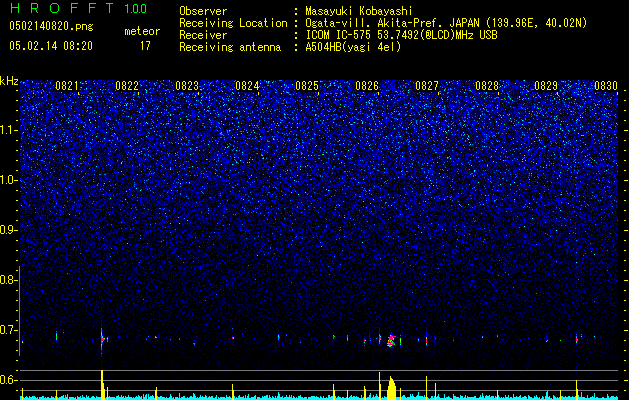Click the 0.7 kHz axis label
Screen dimensions: 629x400
point(8,330)
